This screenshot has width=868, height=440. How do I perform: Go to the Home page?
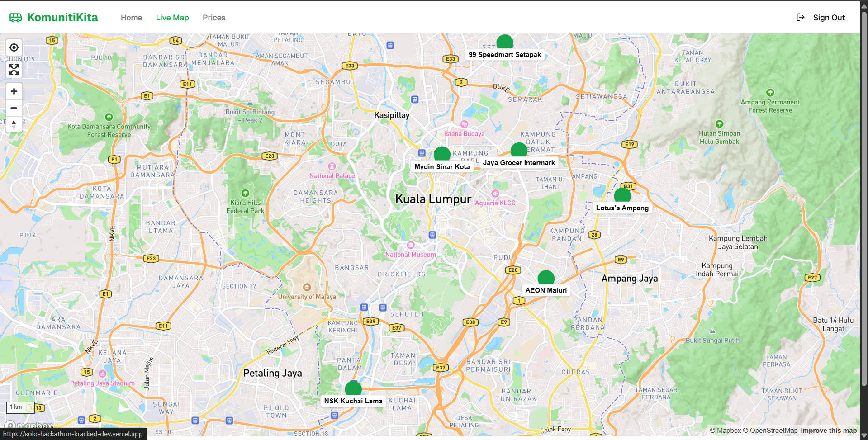131,18
